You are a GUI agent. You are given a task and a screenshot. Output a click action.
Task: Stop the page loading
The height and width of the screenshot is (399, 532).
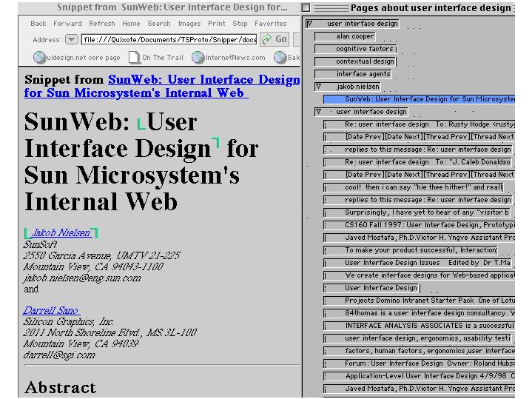[240, 24]
